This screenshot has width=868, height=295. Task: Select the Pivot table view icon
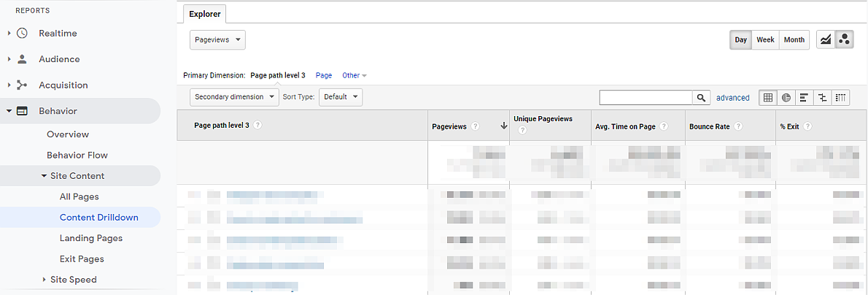(x=841, y=98)
